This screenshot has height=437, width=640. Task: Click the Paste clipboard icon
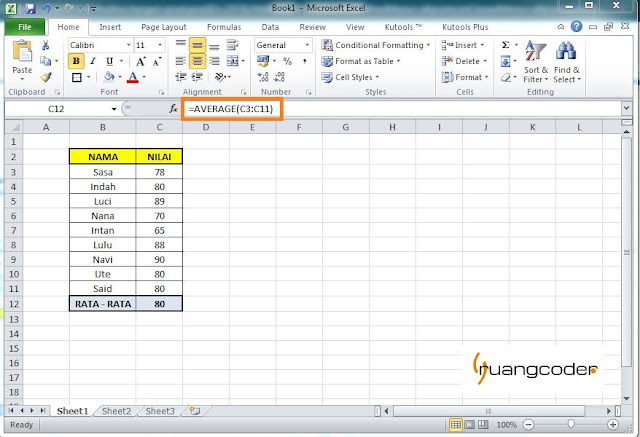[x=22, y=52]
